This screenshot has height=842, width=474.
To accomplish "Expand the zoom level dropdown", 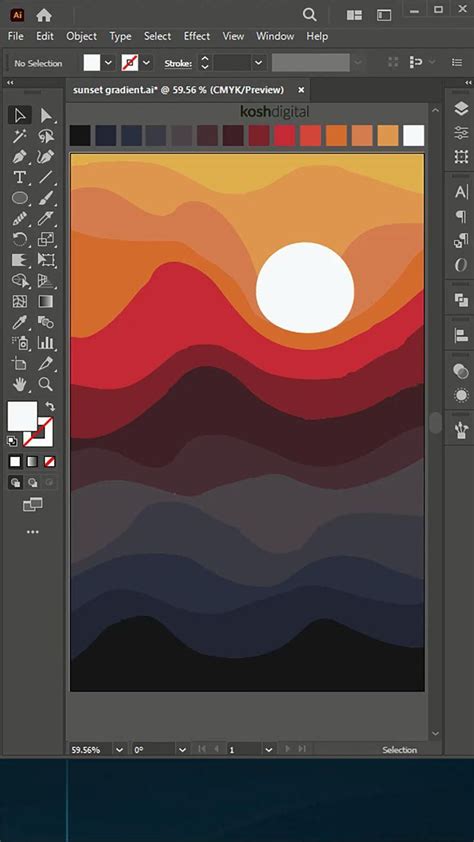I will tap(119, 749).
